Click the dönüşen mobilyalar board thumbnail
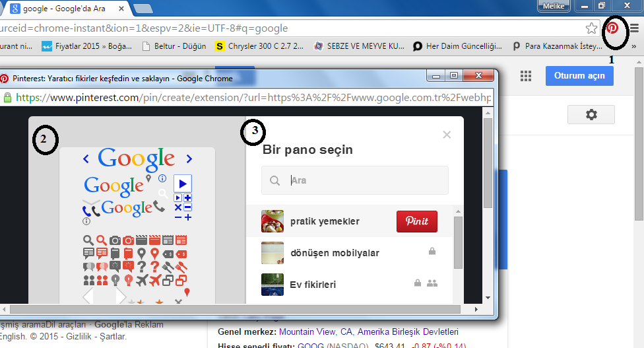 click(x=273, y=253)
